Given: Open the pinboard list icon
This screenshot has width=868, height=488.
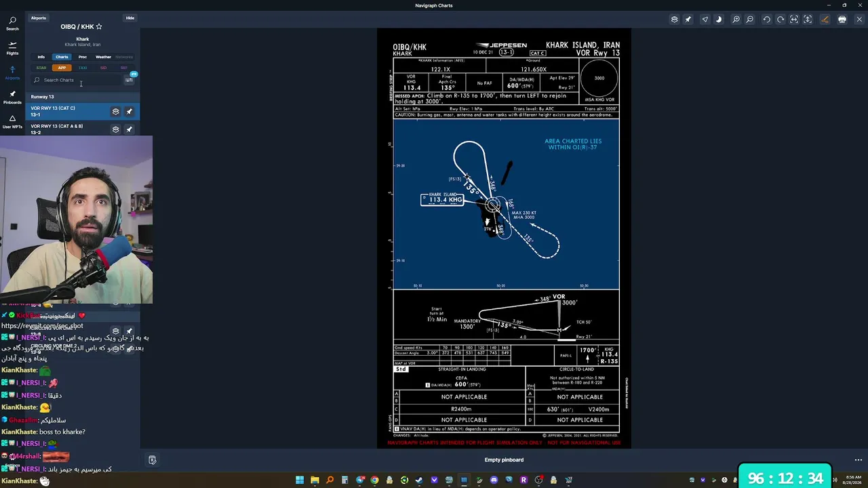Looking at the screenshot, I should click(x=152, y=460).
